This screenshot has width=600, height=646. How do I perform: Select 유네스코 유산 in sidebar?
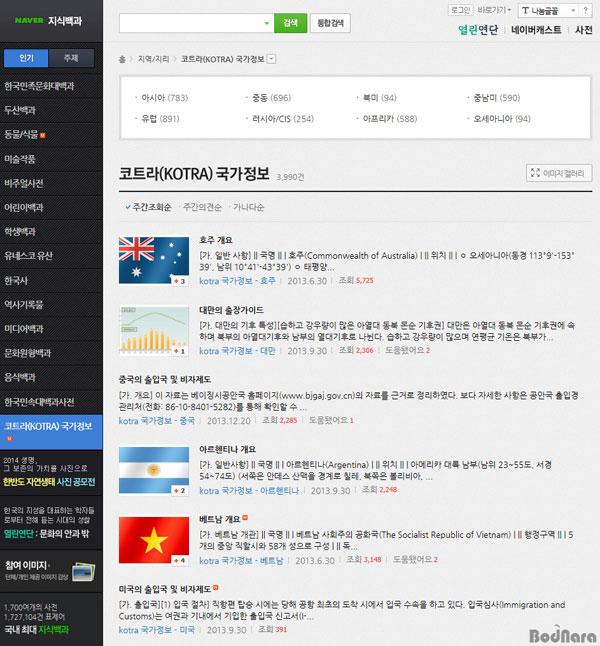pyautogui.click(x=51, y=256)
